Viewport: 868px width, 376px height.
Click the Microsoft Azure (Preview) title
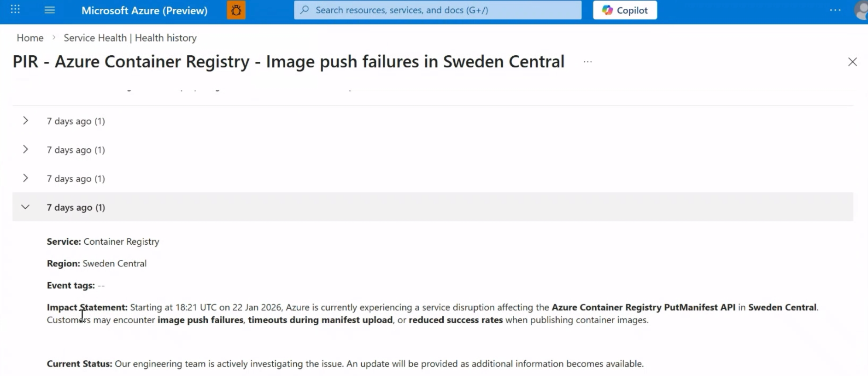coord(144,10)
